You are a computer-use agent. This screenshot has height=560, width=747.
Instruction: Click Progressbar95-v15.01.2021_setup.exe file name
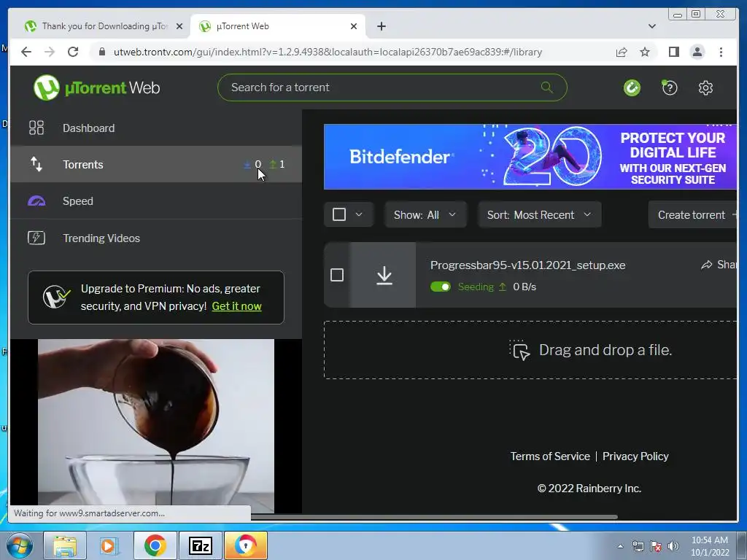click(527, 265)
